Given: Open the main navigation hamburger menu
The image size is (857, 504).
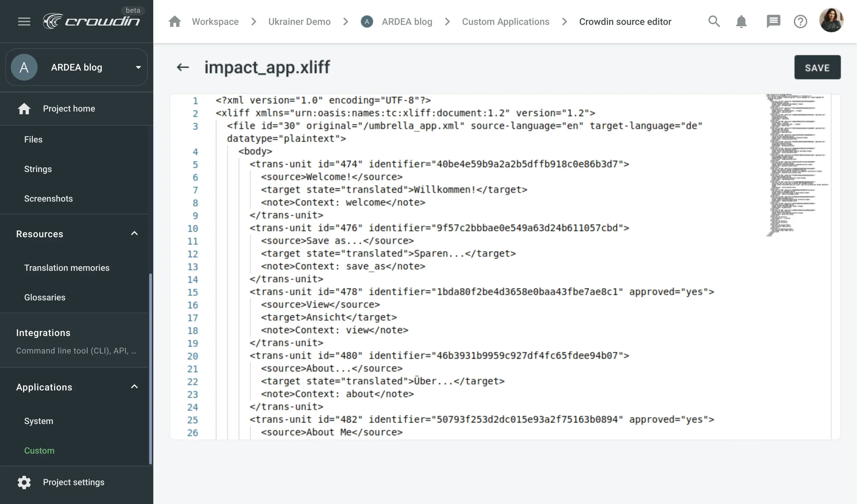Looking at the screenshot, I should pyautogui.click(x=24, y=22).
